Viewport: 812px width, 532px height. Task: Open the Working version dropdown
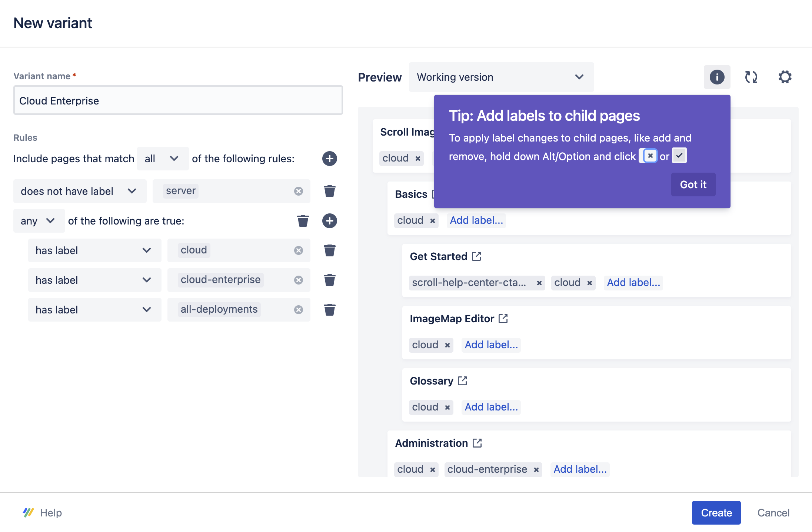click(501, 77)
